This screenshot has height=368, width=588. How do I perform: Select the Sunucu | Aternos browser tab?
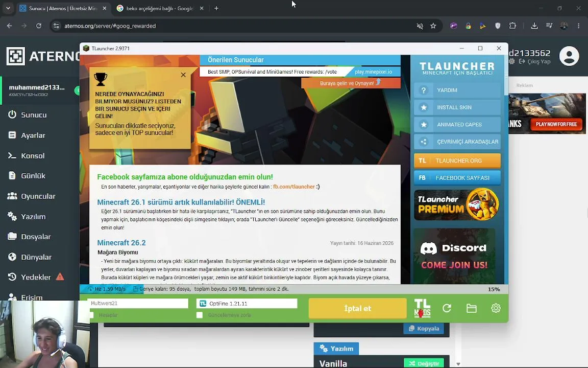tap(63, 8)
